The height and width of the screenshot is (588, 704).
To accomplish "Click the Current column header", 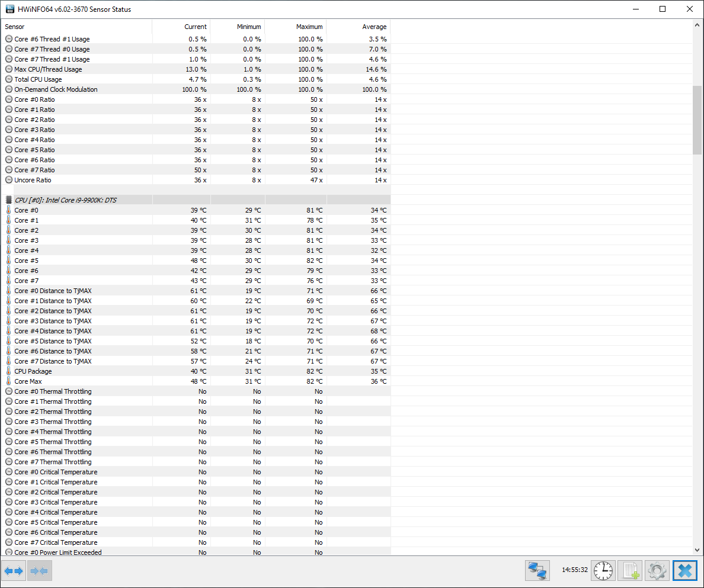I will pos(181,27).
